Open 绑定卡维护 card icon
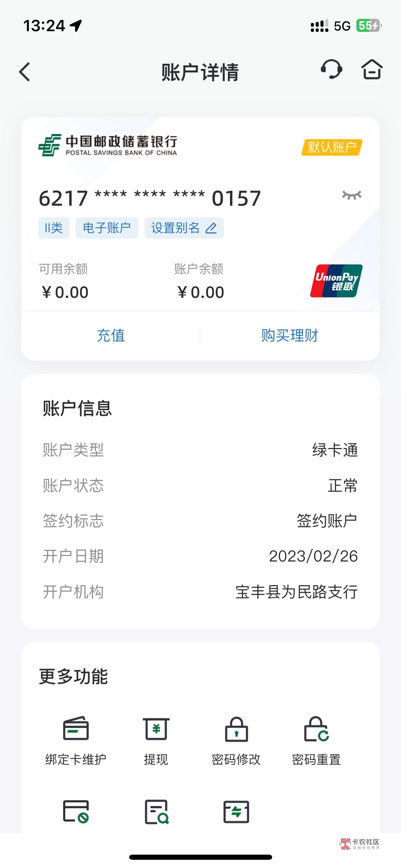This screenshot has height=868, width=401. point(76,728)
